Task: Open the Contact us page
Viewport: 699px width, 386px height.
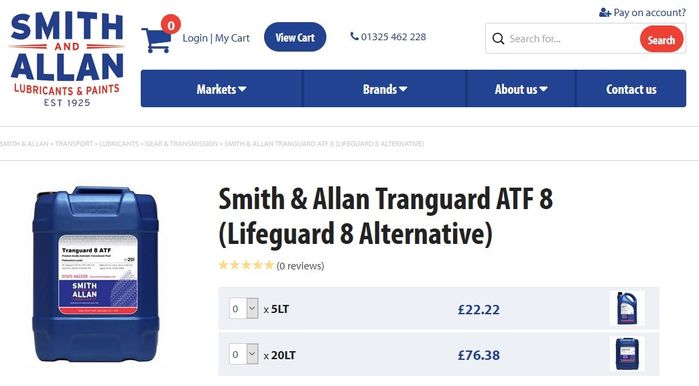Action: (x=631, y=89)
